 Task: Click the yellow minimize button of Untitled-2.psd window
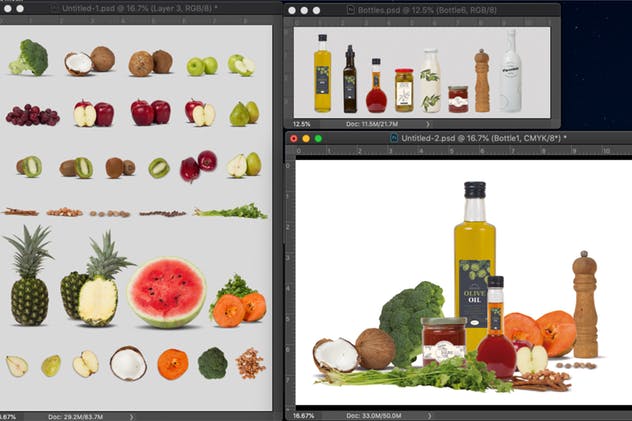[x=306, y=138]
